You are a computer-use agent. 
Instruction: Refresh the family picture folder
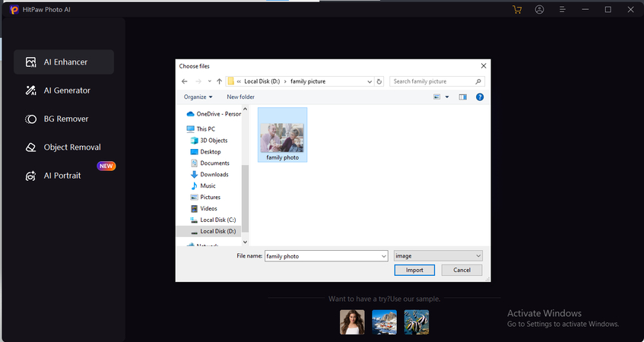pos(379,81)
